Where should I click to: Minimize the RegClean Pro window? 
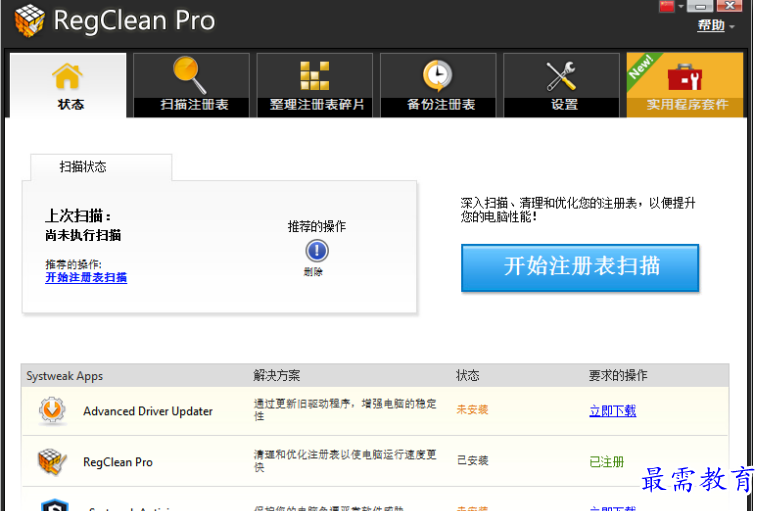(700, 6)
